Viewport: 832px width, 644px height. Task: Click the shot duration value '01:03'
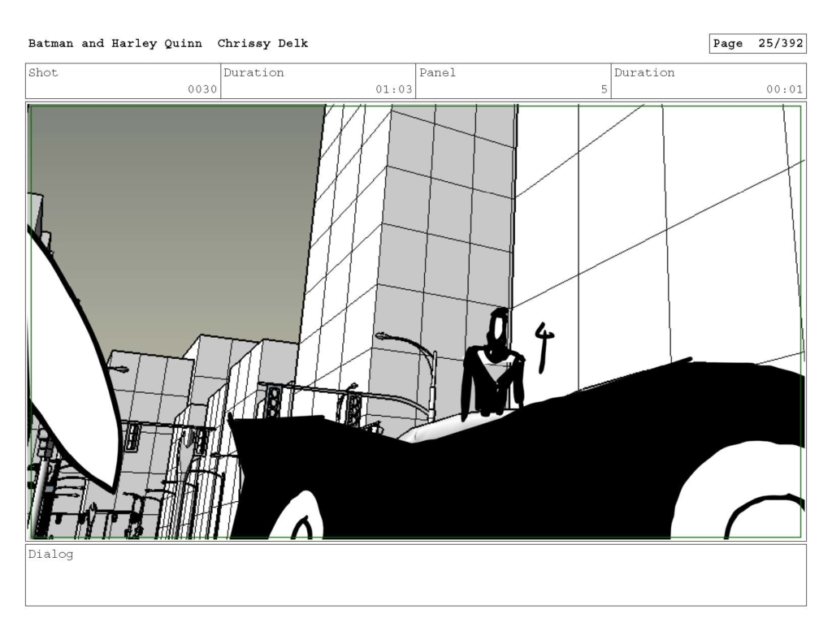pyautogui.click(x=394, y=89)
